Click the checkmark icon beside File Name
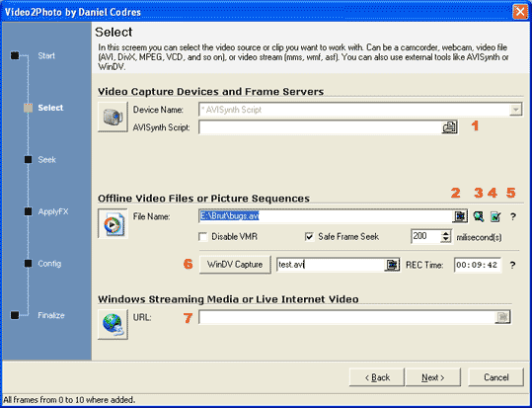 click(495, 216)
